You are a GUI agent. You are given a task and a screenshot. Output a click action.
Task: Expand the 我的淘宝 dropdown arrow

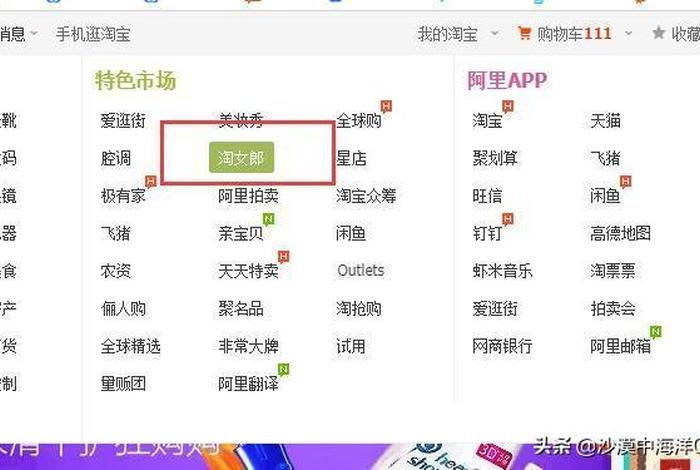(x=494, y=33)
